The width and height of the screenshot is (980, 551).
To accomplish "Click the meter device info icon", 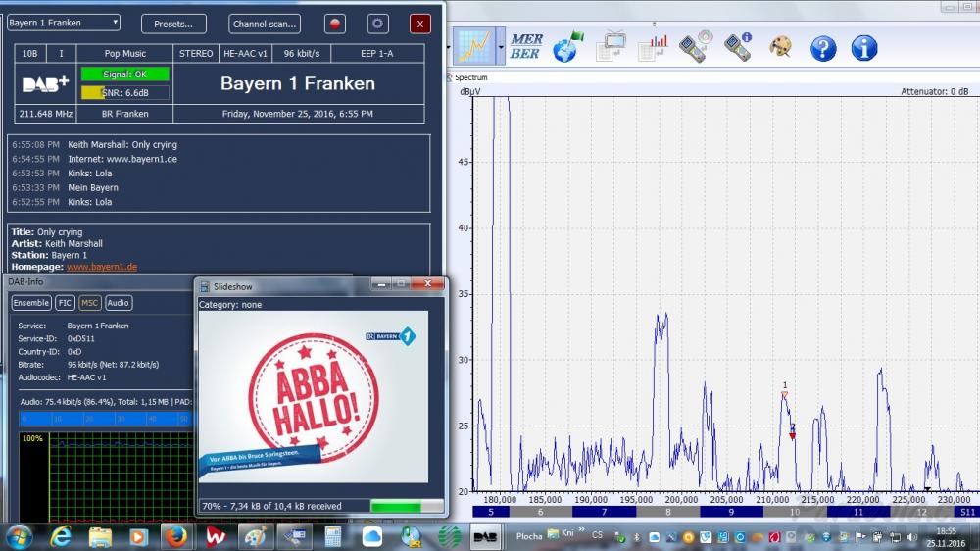I will coord(738,47).
